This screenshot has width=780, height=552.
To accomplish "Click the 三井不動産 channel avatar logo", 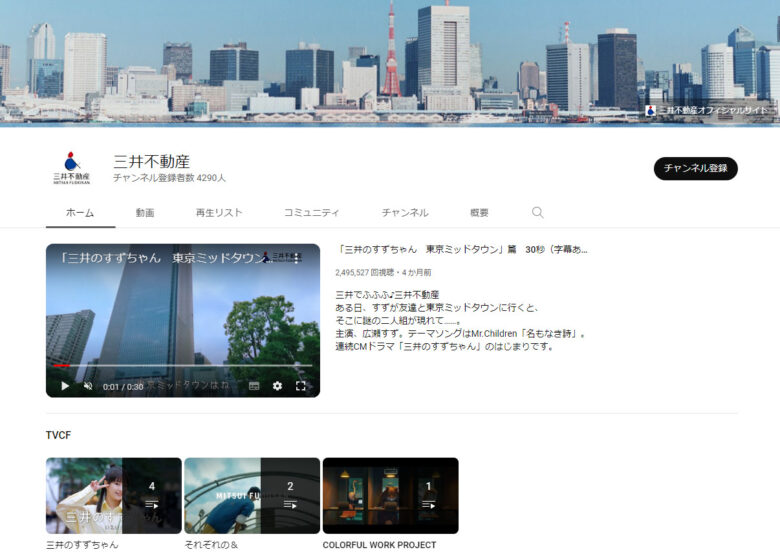I will 72,168.
